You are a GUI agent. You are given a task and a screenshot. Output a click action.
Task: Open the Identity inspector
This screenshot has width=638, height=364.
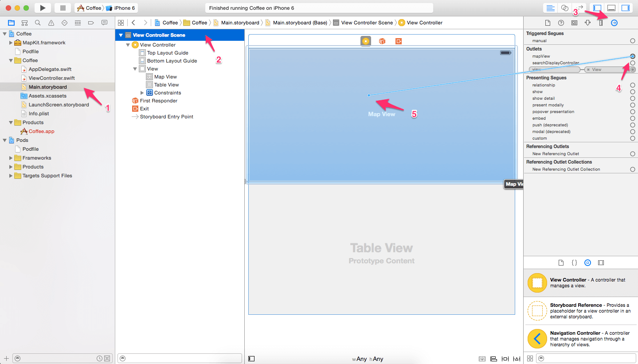574,23
